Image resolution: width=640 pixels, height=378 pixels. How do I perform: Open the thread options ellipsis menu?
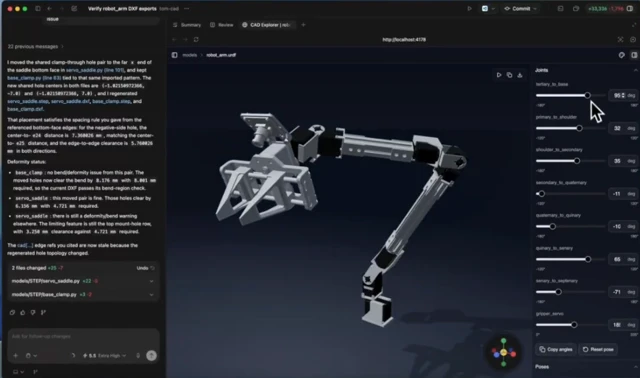[x=187, y=9]
